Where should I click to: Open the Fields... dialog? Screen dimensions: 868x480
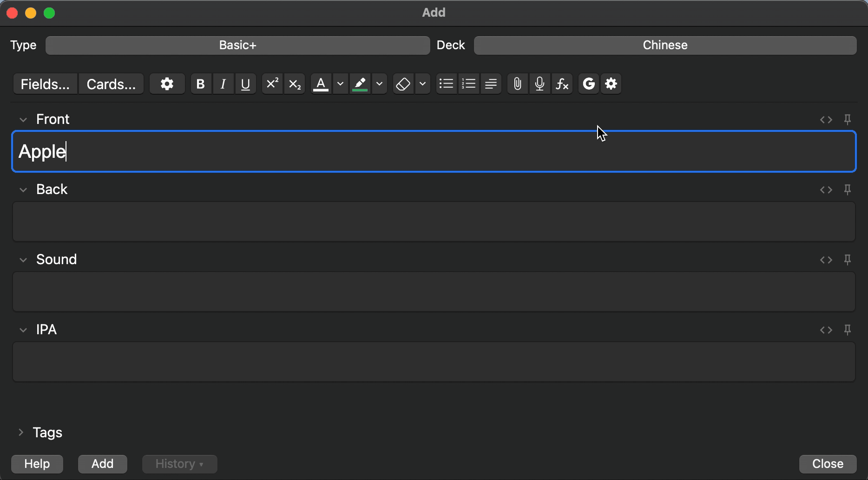pos(45,84)
